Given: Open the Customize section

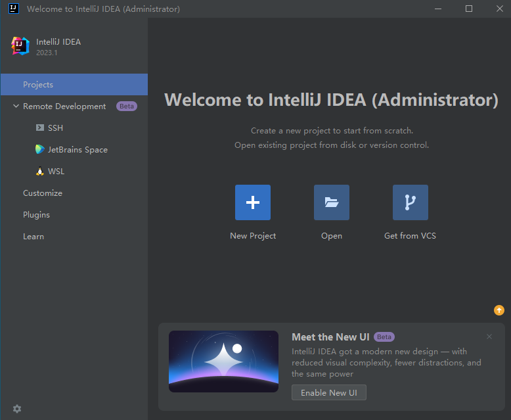Looking at the screenshot, I should (x=74, y=193).
